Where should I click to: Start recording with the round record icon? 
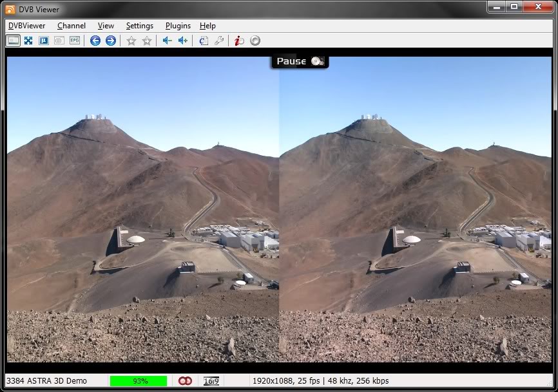coord(255,41)
